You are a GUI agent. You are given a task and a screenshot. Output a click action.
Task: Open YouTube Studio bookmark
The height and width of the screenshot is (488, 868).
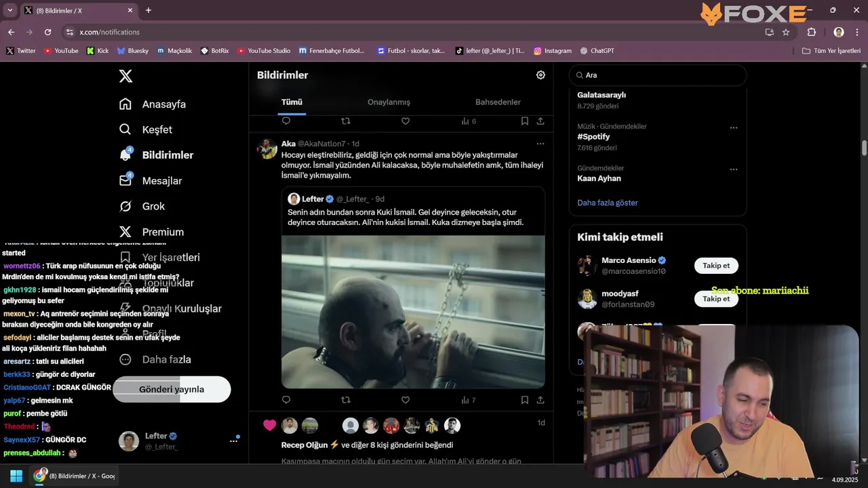264,51
